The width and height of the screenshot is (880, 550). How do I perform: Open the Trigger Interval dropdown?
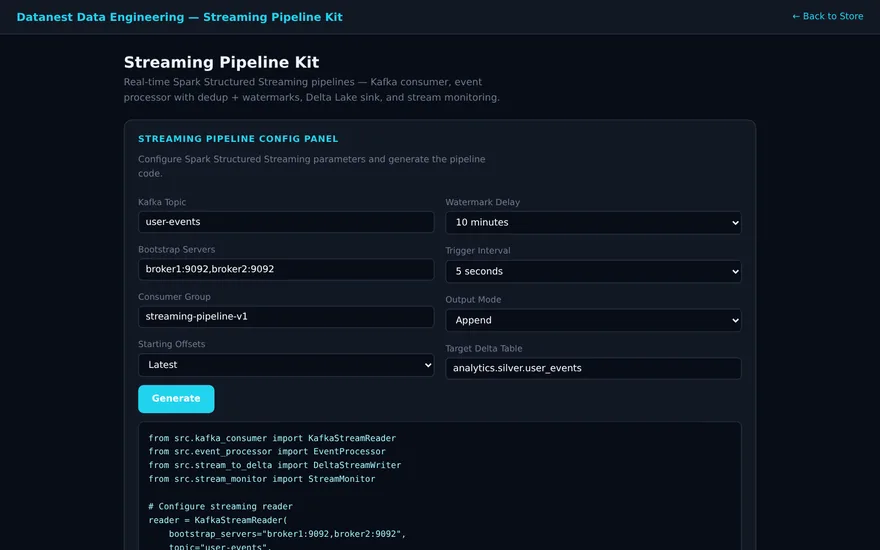click(593, 271)
